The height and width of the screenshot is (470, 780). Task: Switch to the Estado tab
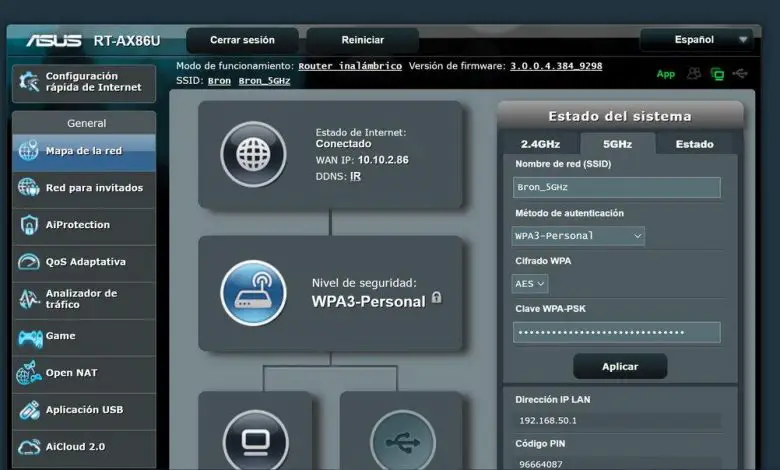pos(694,144)
